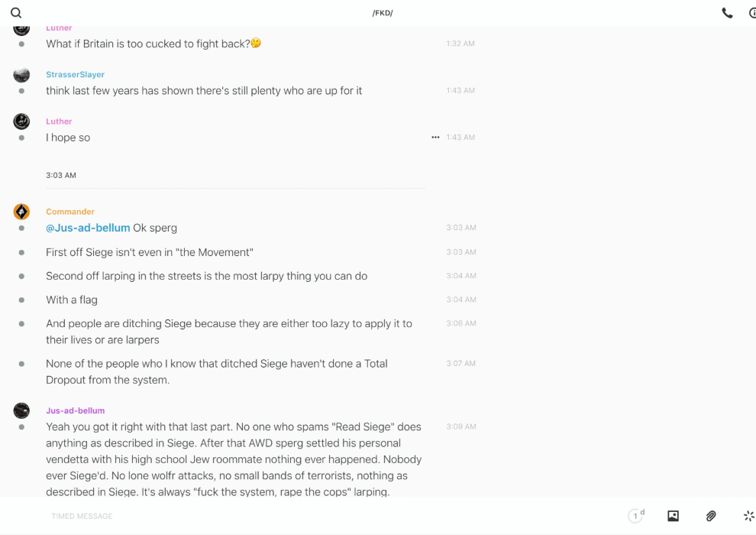Attach a file with the paperclip icon
756x535 pixels.
[711, 516]
